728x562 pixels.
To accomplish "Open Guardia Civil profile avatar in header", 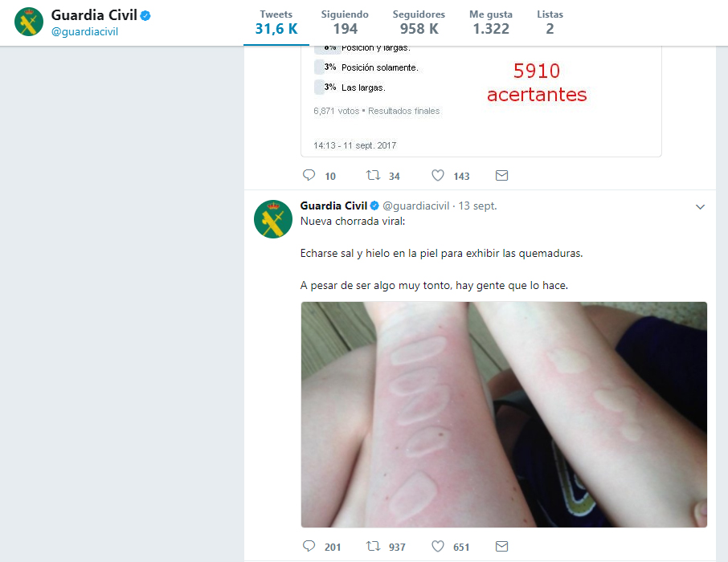I will click(x=29, y=22).
